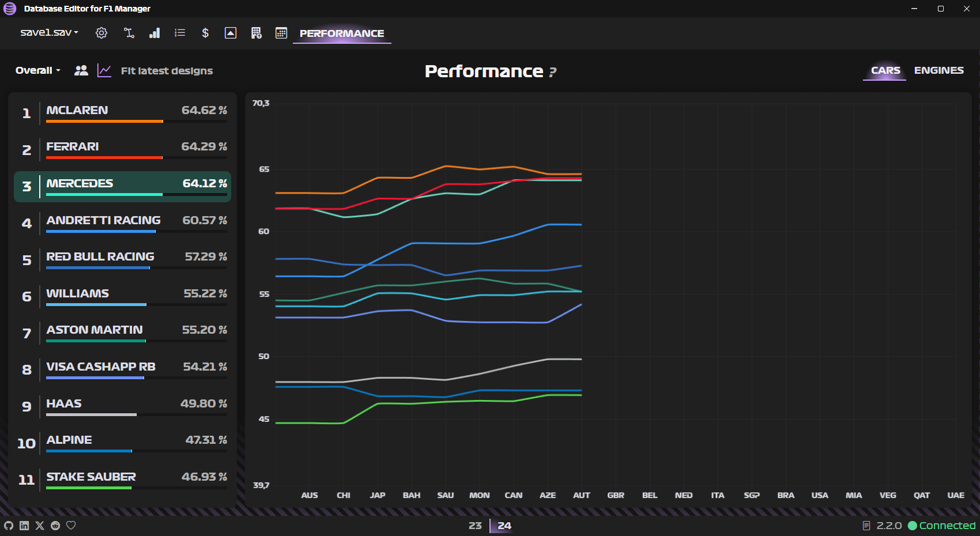The width and height of the screenshot is (980, 536).
Task: Open the GitHub icon in footer
Action: (9, 526)
